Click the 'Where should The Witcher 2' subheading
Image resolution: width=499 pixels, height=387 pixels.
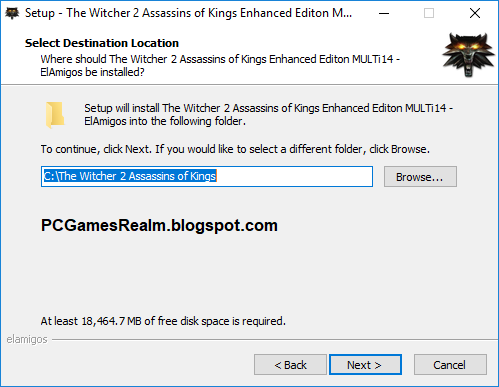click(x=220, y=66)
